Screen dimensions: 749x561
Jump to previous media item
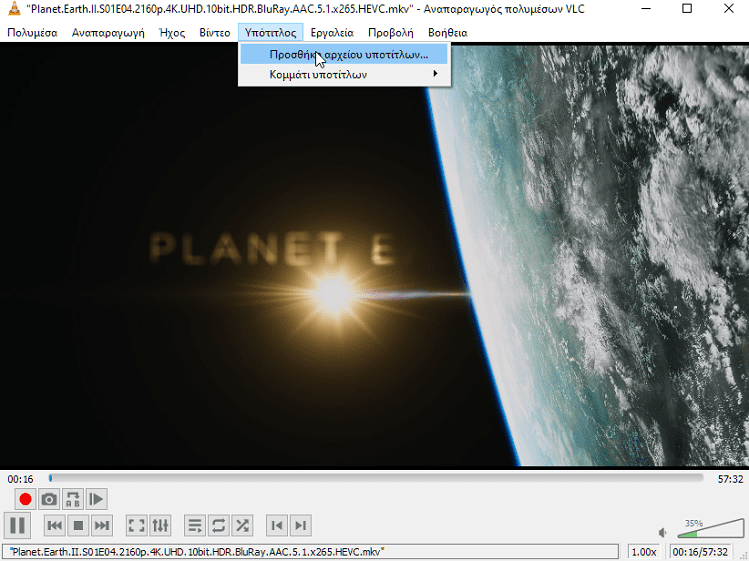(54, 526)
